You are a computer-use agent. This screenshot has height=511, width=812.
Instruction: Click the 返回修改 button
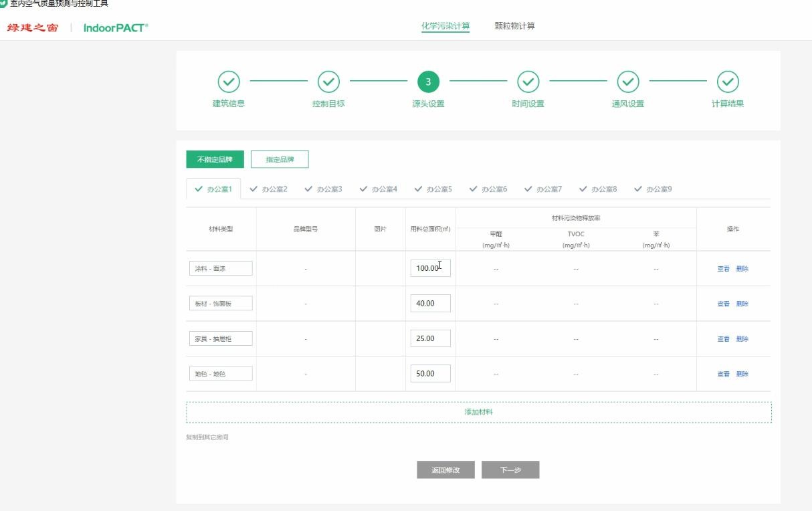pos(445,470)
